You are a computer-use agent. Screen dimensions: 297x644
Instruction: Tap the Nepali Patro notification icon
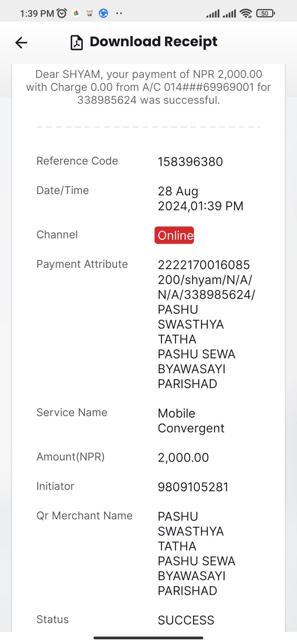click(x=90, y=13)
